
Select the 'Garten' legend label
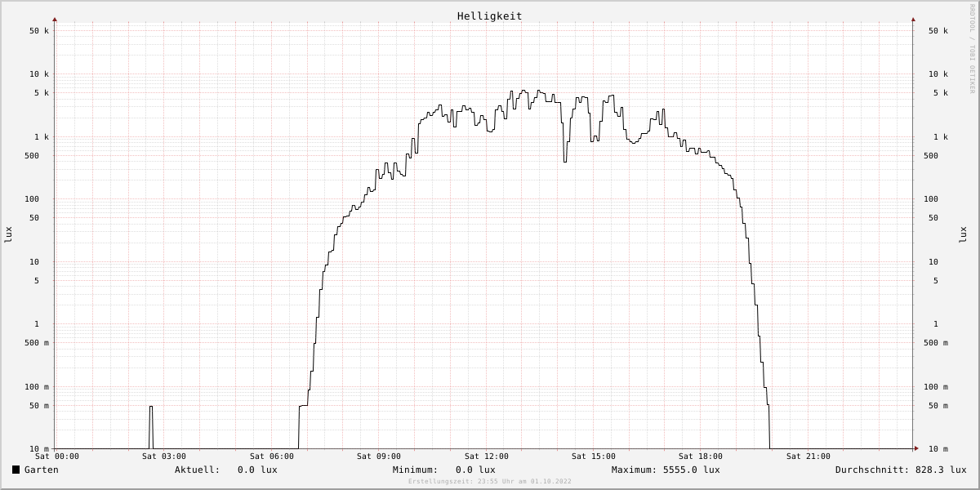click(x=42, y=470)
